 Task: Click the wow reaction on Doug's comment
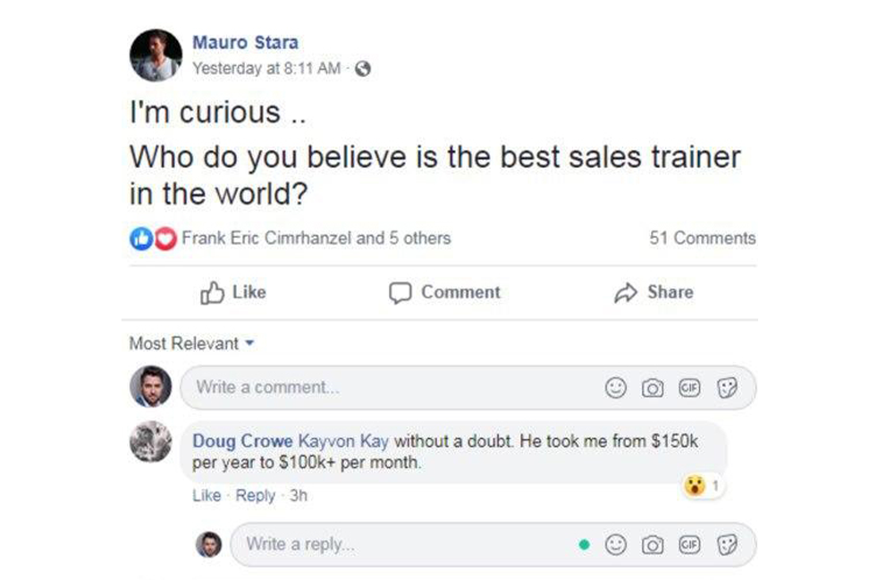point(693,486)
